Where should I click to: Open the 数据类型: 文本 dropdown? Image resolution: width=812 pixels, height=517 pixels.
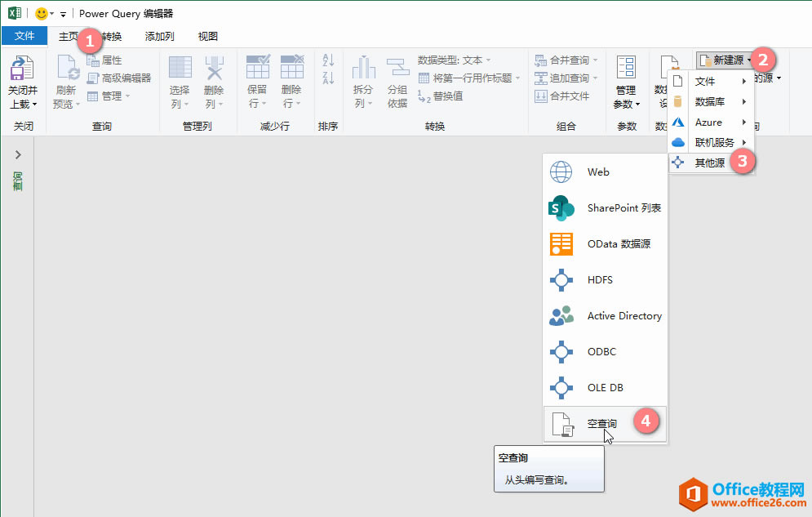(455, 60)
